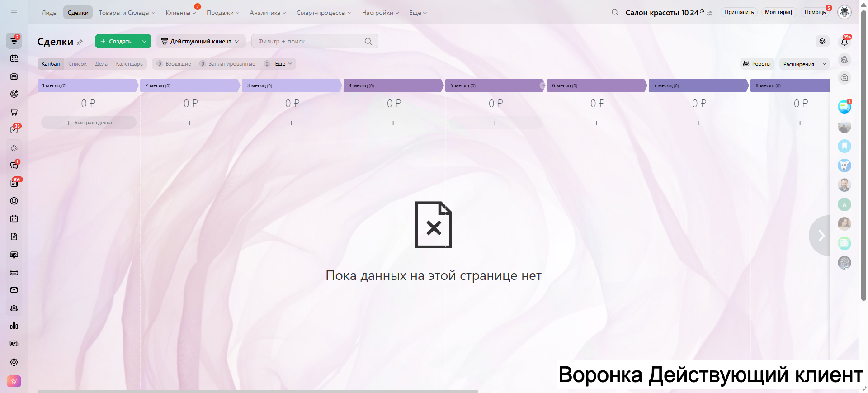The width and height of the screenshot is (868, 393).
Task: Open the Создать dropdown arrow
Action: point(144,41)
